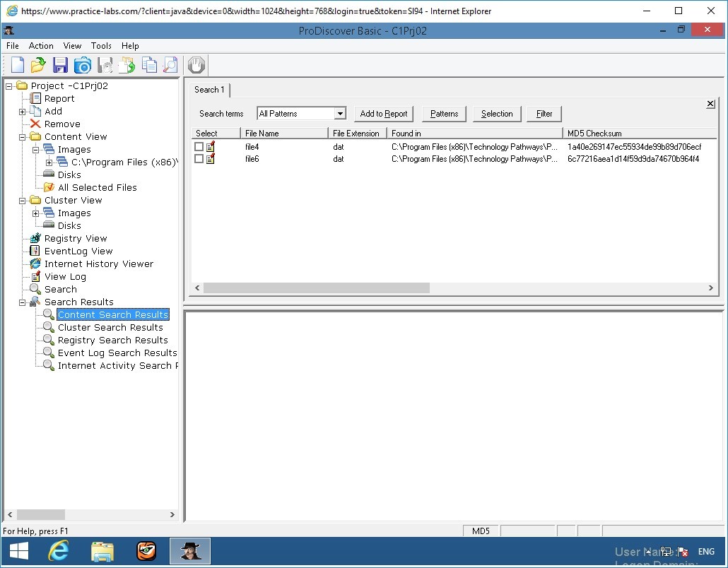Click the red X Remove icon

[x=35, y=124]
